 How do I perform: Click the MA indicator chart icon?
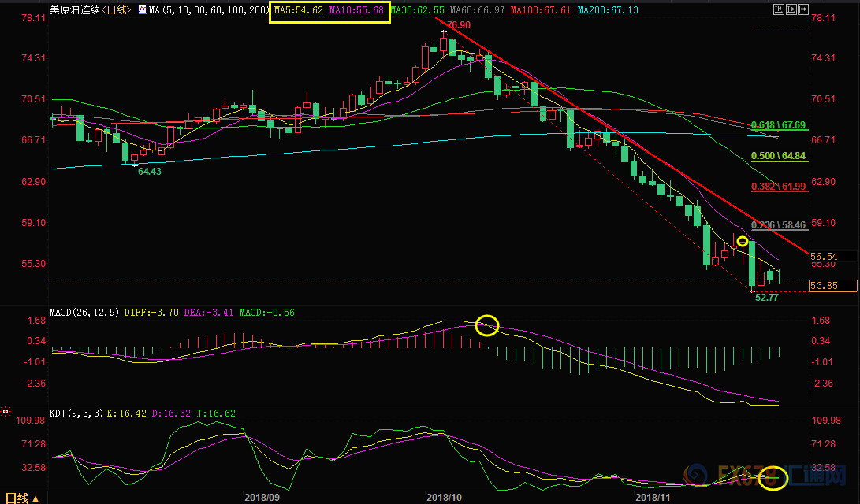pos(142,10)
